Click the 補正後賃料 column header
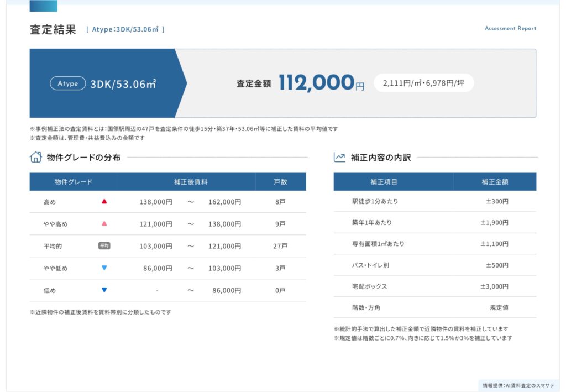566x392 pixels. coord(190,182)
